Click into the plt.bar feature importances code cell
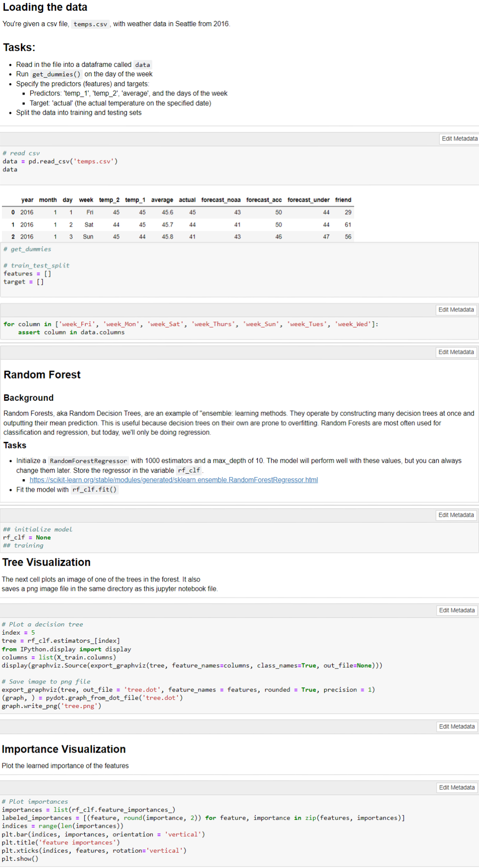The height and width of the screenshot is (868, 479). coord(239,830)
